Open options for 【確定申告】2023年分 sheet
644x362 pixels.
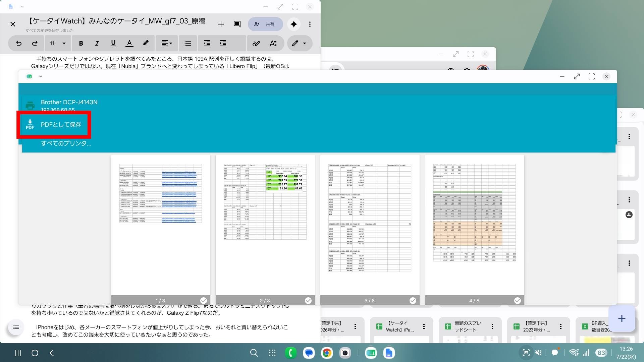click(561, 326)
